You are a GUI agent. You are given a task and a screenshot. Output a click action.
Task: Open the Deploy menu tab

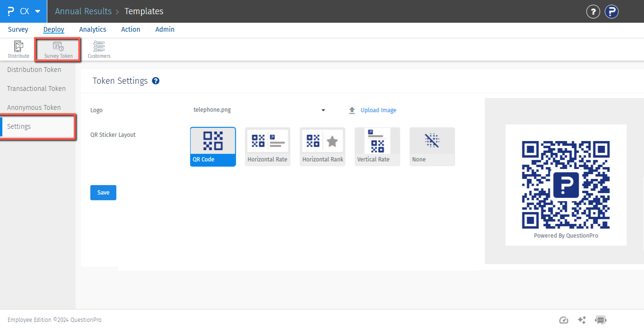pos(54,29)
